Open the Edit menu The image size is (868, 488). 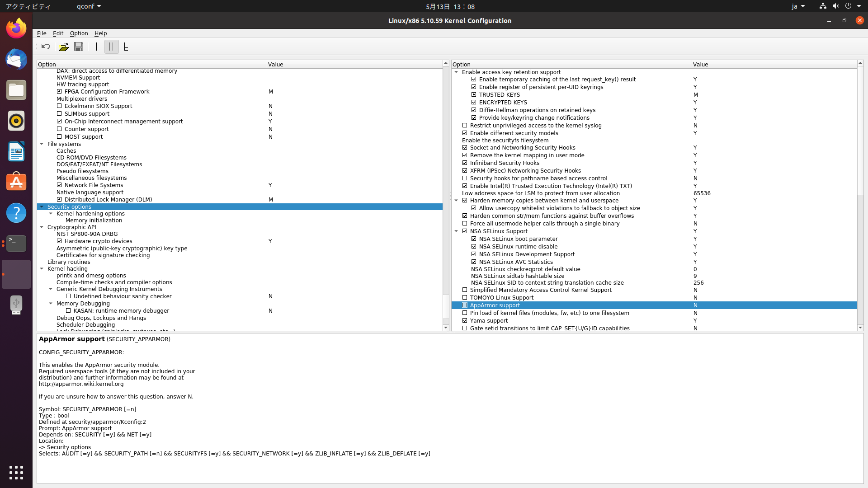coord(58,33)
